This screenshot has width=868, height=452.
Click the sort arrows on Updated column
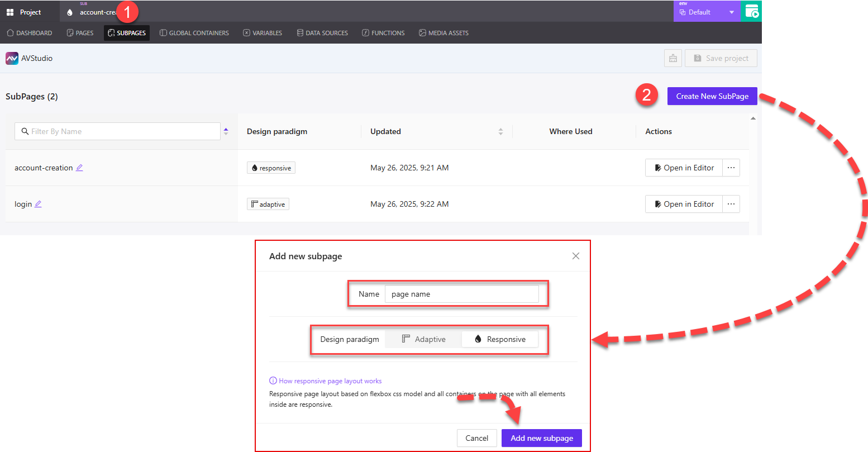(500, 131)
